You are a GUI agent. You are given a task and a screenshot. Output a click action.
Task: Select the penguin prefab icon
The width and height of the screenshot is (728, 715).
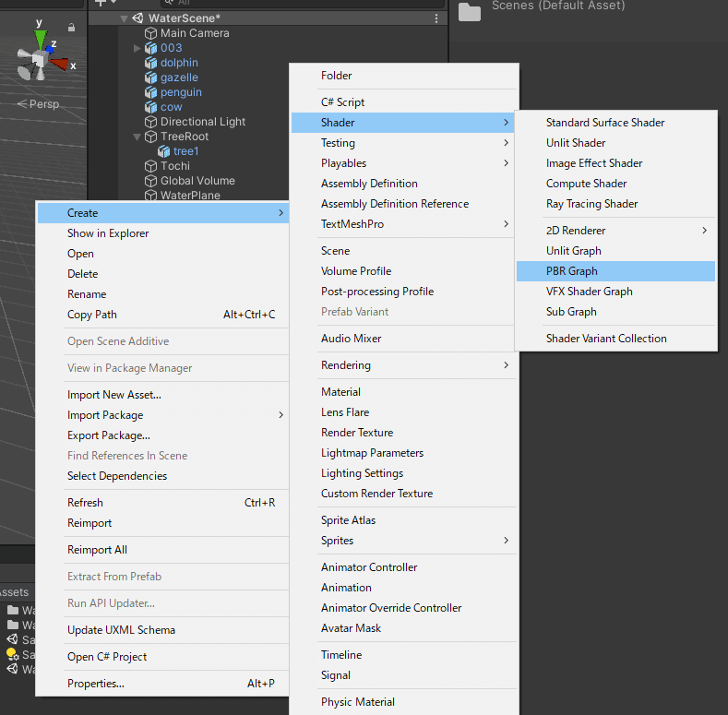pyautogui.click(x=150, y=92)
